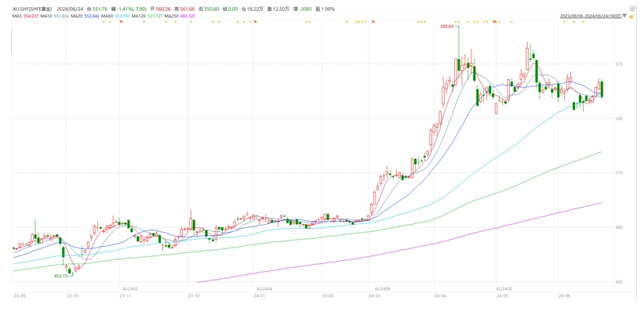Click the 23-12 date axis label
This screenshot has width=644, height=311.
click(x=194, y=295)
